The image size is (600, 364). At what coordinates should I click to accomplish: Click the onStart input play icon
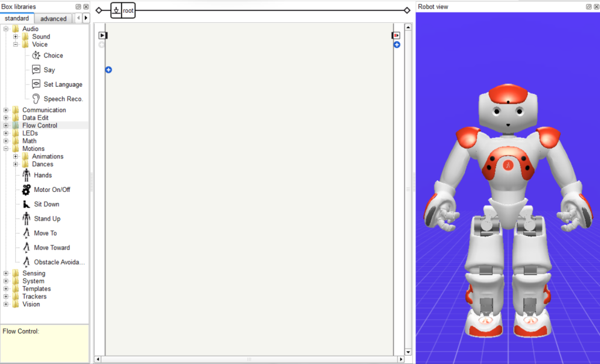(x=103, y=36)
